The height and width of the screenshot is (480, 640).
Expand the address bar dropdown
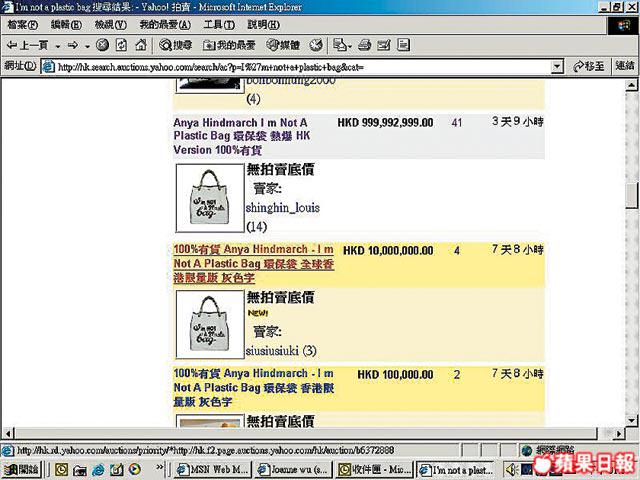[557, 67]
